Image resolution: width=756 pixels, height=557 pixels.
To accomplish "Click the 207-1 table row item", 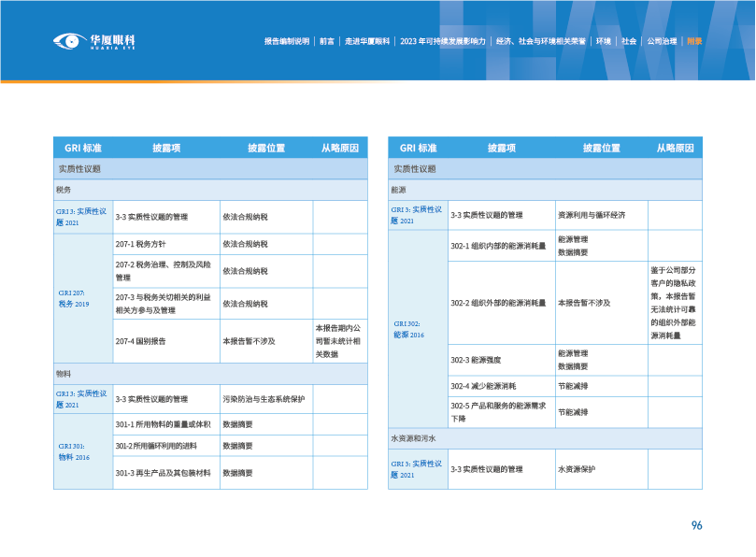I will [165, 244].
